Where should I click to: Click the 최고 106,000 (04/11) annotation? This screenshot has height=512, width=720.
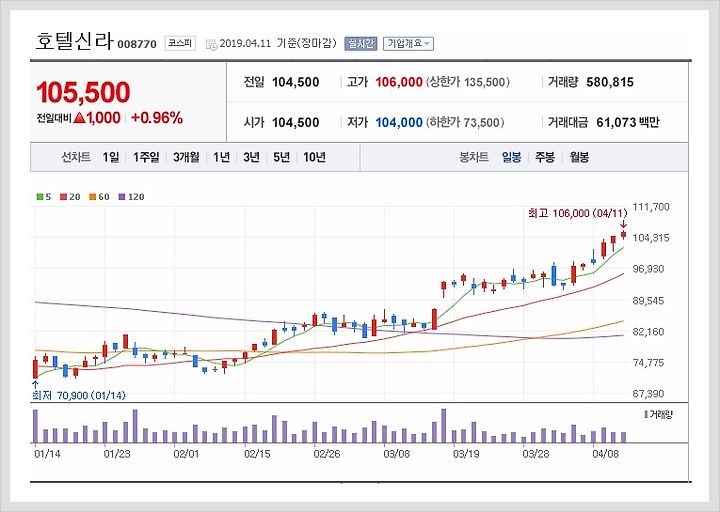pyautogui.click(x=577, y=213)
